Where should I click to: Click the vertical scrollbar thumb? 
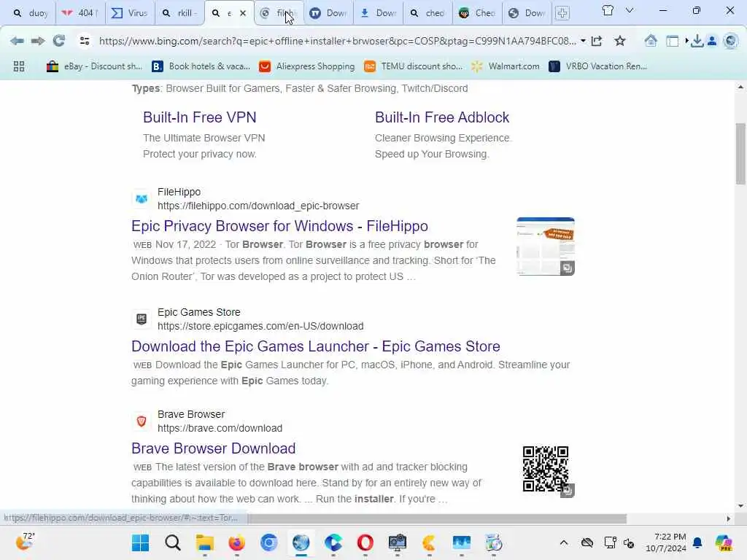(x=740, y=153)
